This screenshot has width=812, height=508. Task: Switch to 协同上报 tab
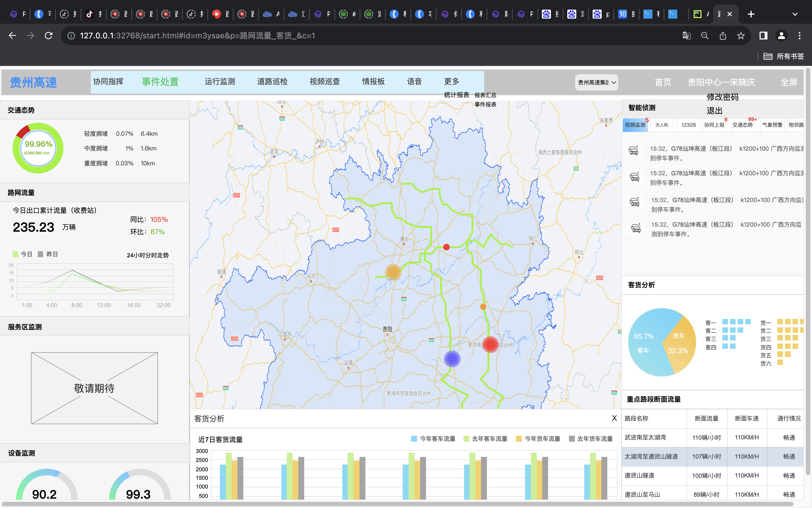tap(714, 125)
